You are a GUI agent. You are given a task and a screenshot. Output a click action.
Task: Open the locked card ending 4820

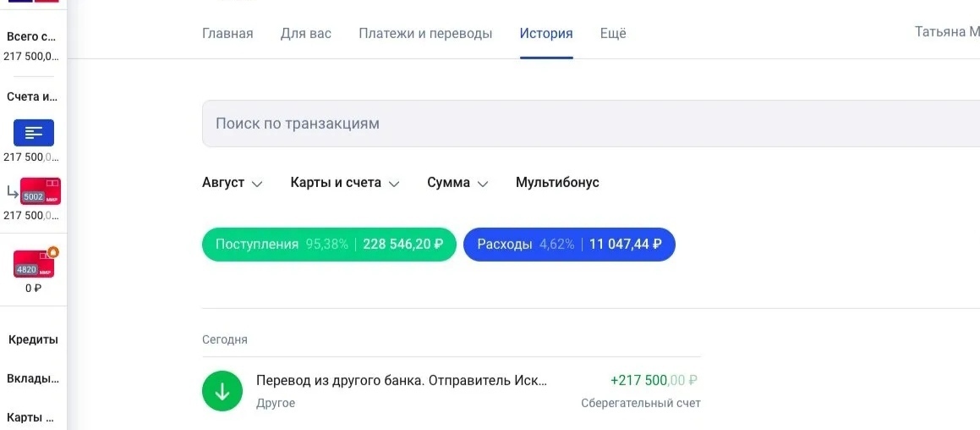(33, 265)
